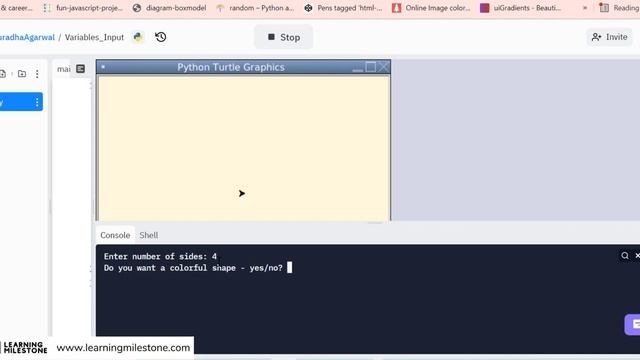Open the uiGradients bookmark
The image size is (640, 360).
(521, 8)
